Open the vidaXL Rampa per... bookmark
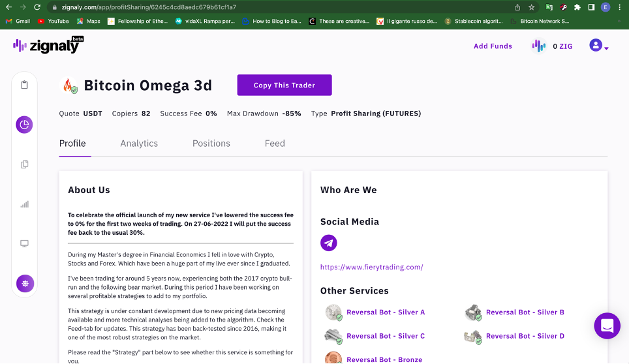 [x=205, y=22]
